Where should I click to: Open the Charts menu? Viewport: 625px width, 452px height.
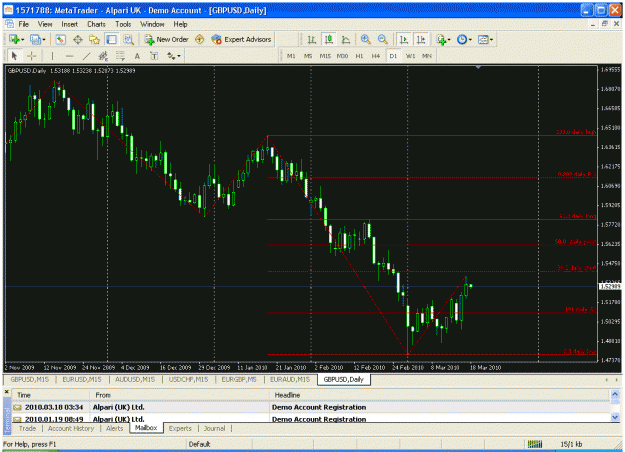click(x=96, y=24)
